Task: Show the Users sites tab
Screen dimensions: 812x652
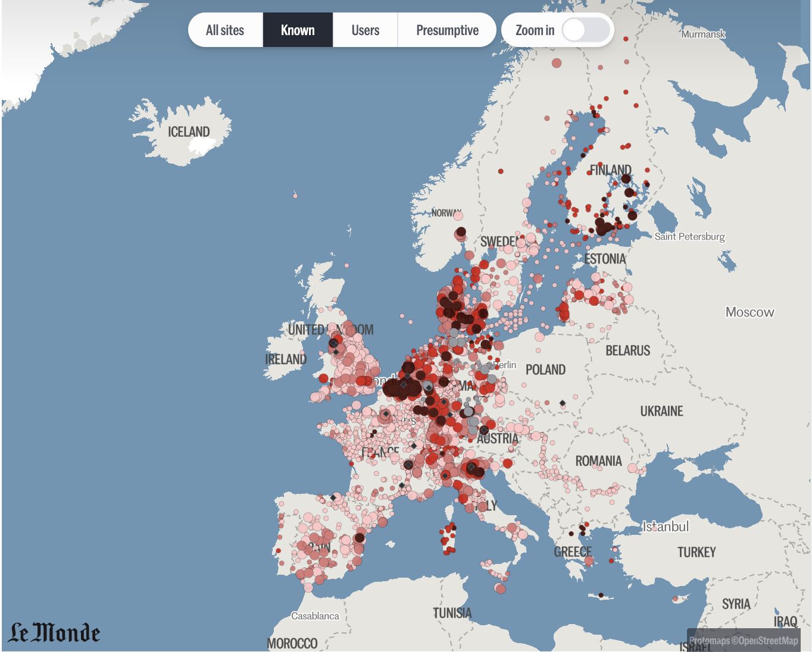Action: pyautogui.click(x=365, y=30)
